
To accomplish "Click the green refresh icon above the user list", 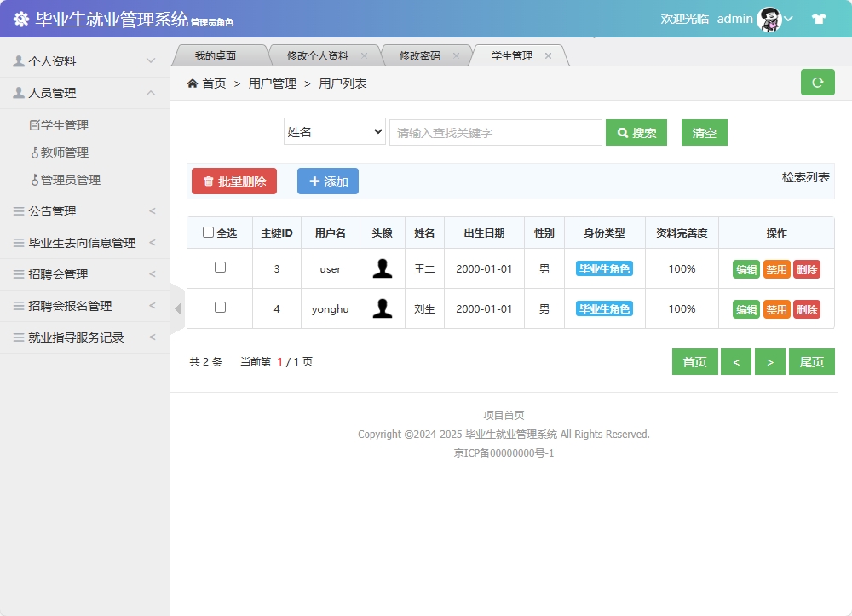I will (817, 83).
